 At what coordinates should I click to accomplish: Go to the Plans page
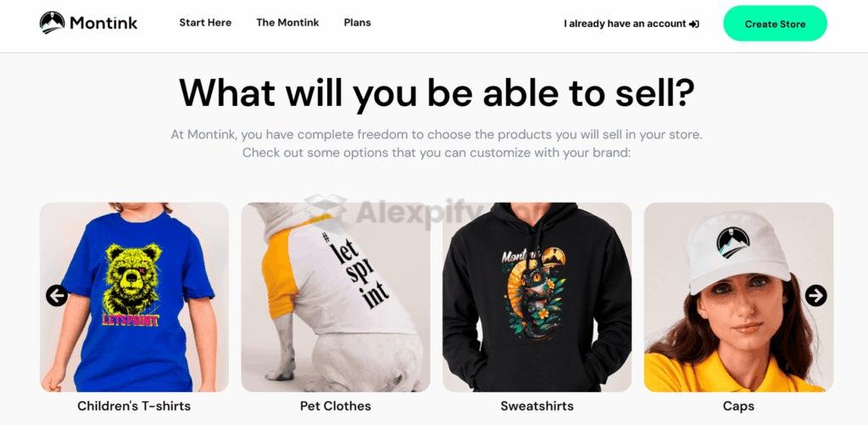coord(357,23)
